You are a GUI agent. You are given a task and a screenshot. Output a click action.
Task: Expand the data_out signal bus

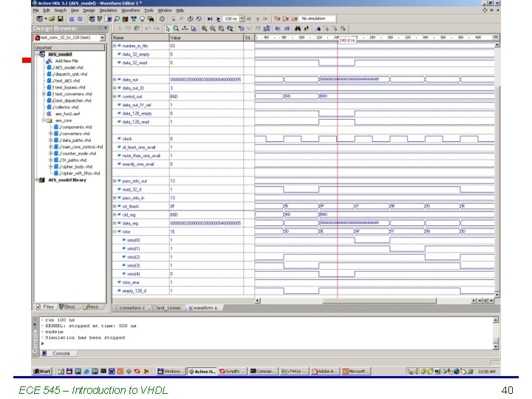coord(115,80)
